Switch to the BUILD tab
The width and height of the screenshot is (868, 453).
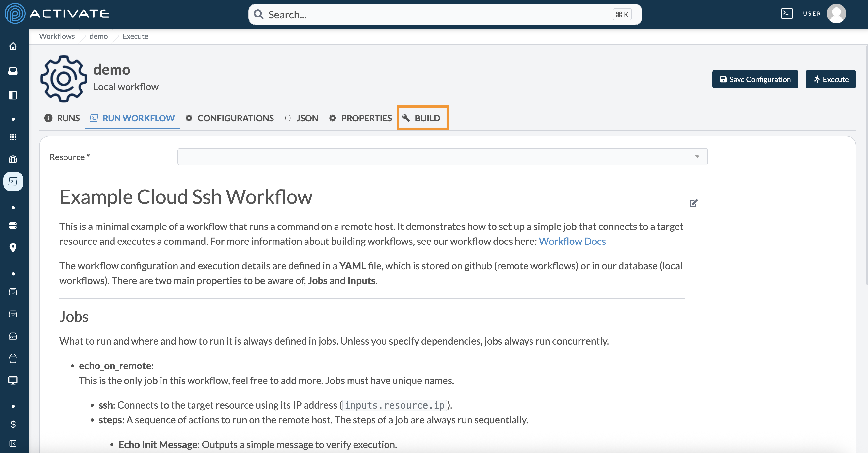click(x=422, y=118)
